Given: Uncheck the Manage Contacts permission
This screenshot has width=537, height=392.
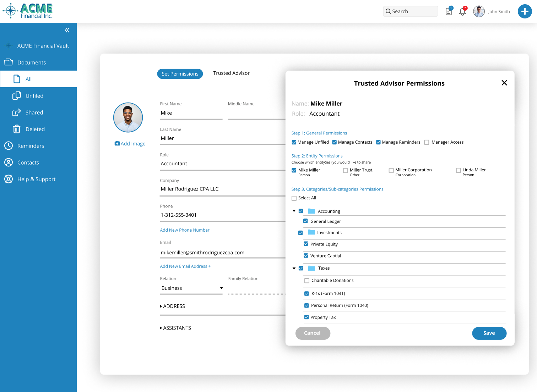Looking at the screenshot, I should [334, 142].
